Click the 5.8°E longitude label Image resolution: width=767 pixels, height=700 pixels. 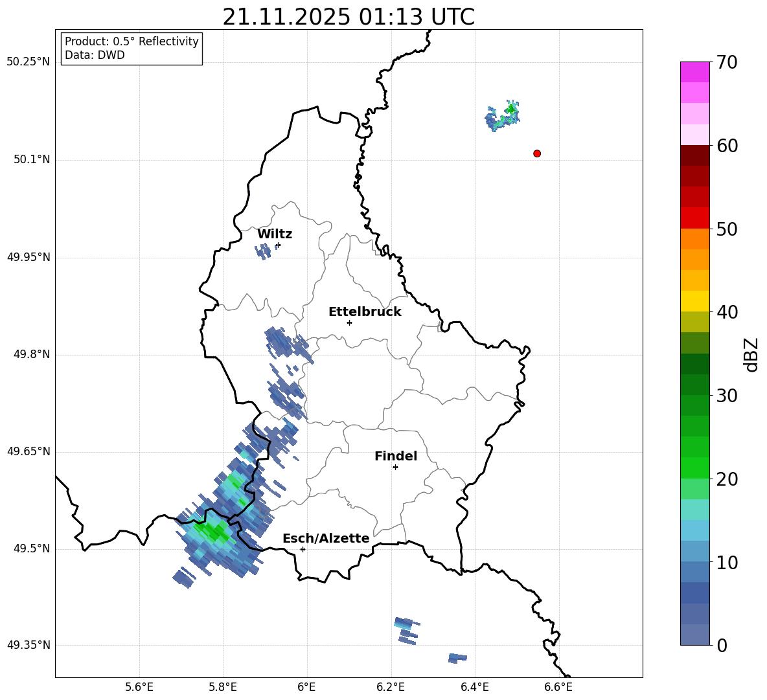[x=223, y=687]
